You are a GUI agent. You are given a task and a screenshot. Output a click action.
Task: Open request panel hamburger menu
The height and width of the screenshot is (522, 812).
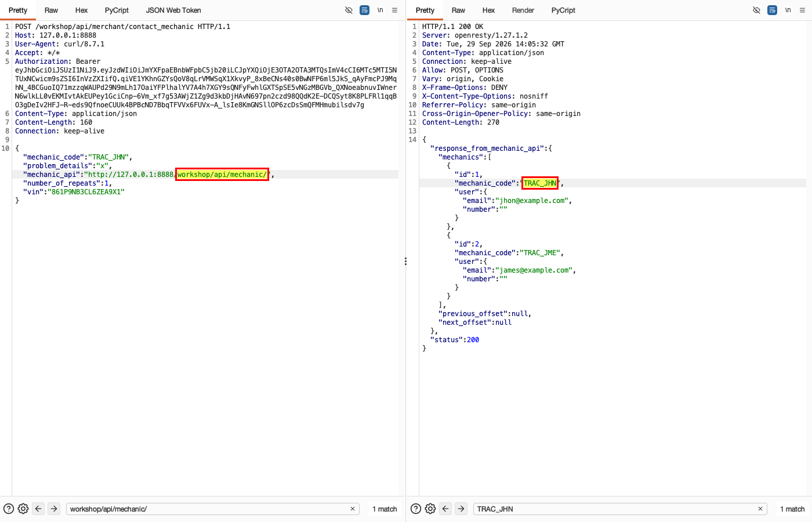[394, 10]
